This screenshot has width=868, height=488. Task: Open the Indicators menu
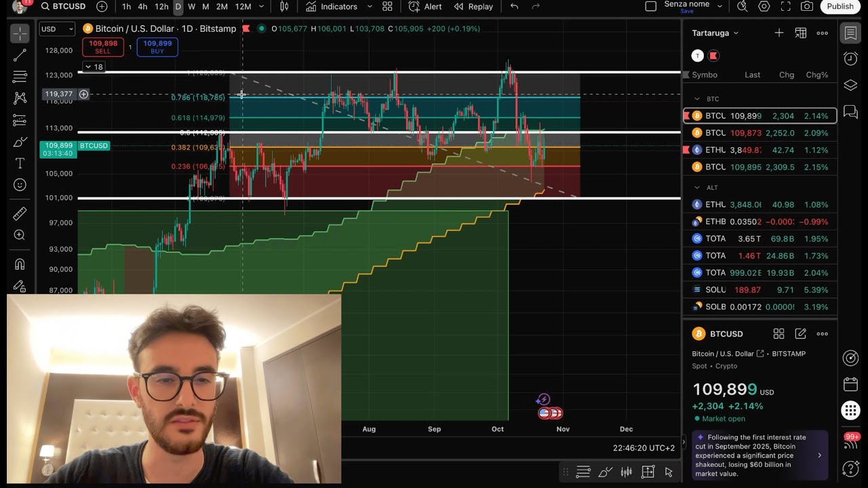click(x=332, y=7)
